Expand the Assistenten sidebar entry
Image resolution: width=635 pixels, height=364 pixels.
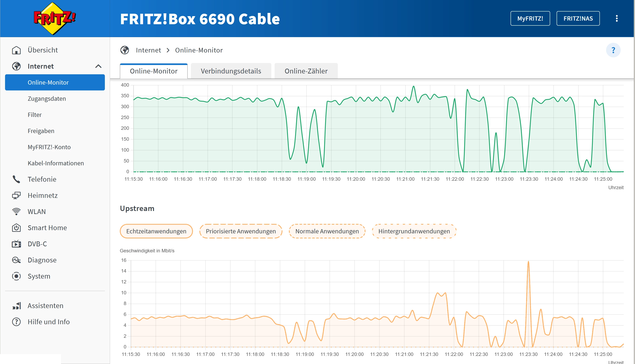(45, 306)
